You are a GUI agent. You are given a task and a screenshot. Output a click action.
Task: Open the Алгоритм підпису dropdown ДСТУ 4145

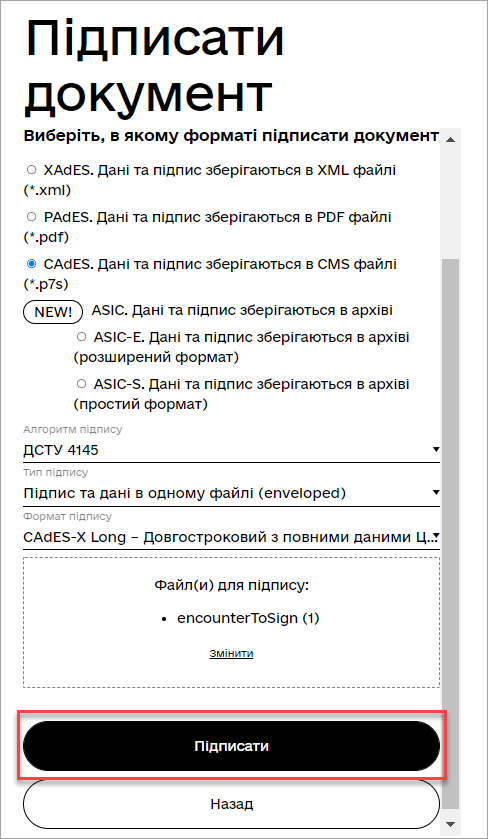pos(231,450)
